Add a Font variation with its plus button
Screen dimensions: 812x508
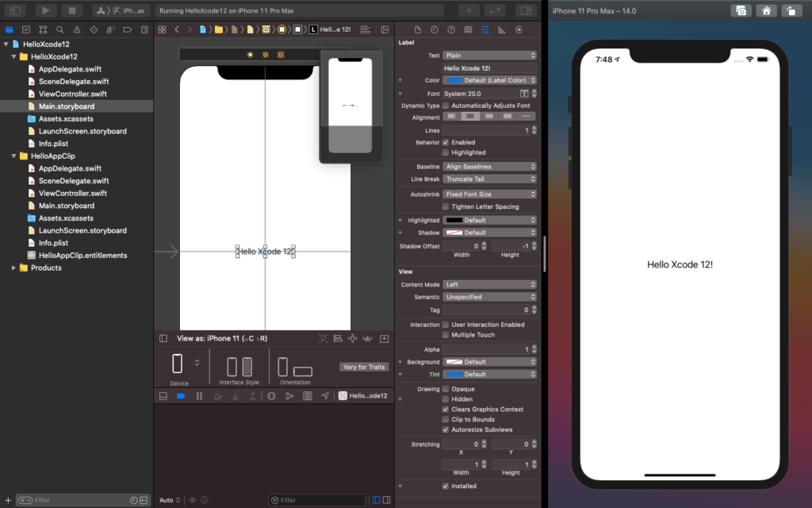pyautogui.click(x=400, y=93)
